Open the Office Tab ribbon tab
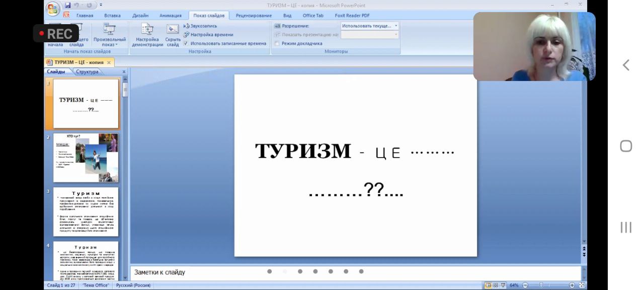The width and height of the screenshot is (644, 290). [x=313, y=16]
